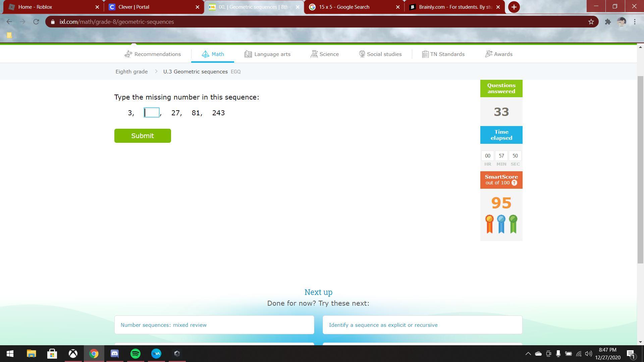Image resolution: width=644 pixels, height=362 pixels.
Task: Open Discord from the taskbar
Action: (115, 354)
